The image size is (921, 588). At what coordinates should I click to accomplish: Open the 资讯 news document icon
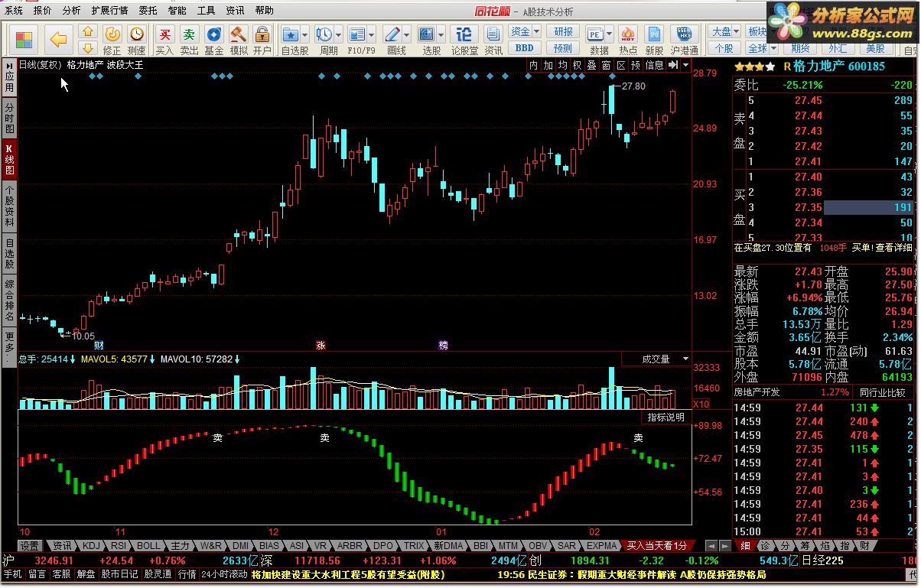pyautogui.click(x=493, y=41)
